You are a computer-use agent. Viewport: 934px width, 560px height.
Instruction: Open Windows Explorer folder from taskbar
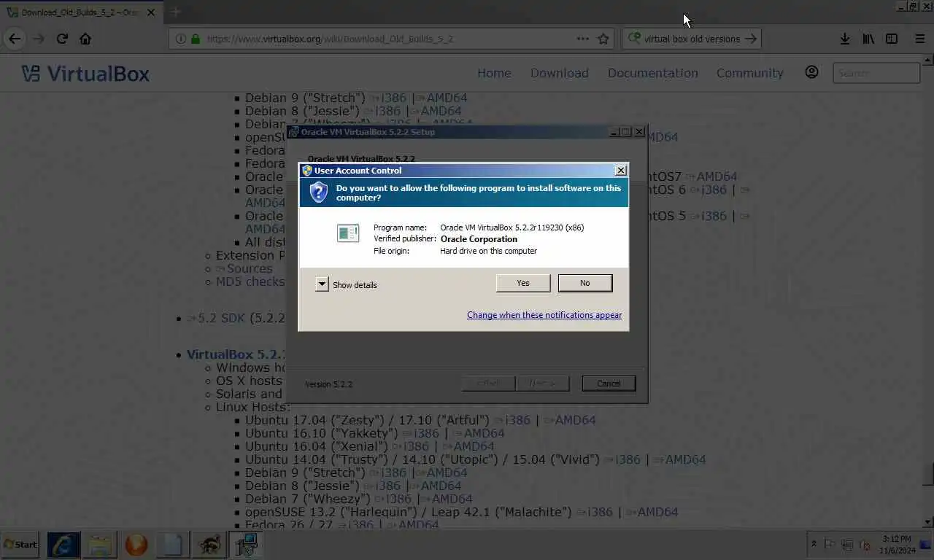click(x=99, y=544)
